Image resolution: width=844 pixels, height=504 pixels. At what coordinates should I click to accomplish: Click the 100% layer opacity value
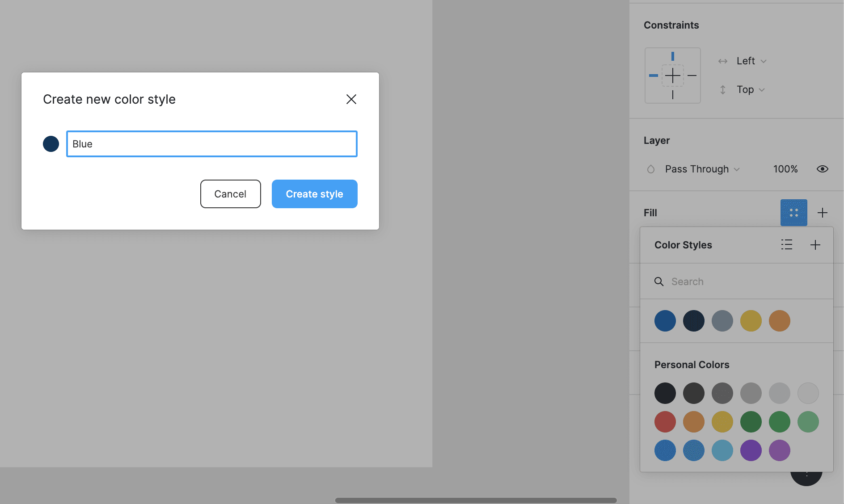(785, 169)
